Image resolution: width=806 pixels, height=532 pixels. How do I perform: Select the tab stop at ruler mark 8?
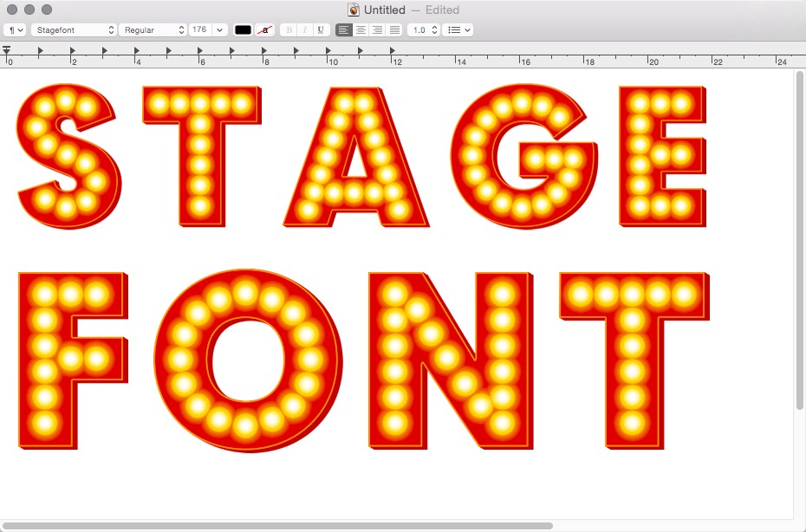(x=264, y=50)
